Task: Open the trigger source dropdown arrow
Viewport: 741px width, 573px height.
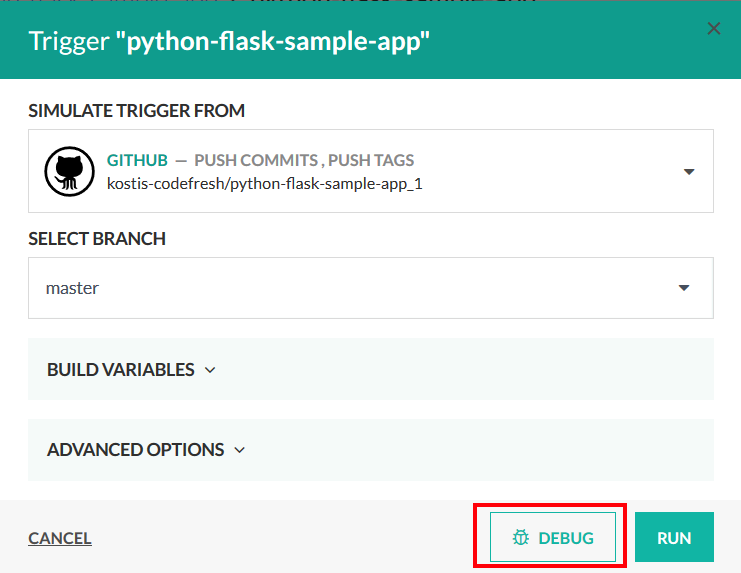Action: coord(689,172)
